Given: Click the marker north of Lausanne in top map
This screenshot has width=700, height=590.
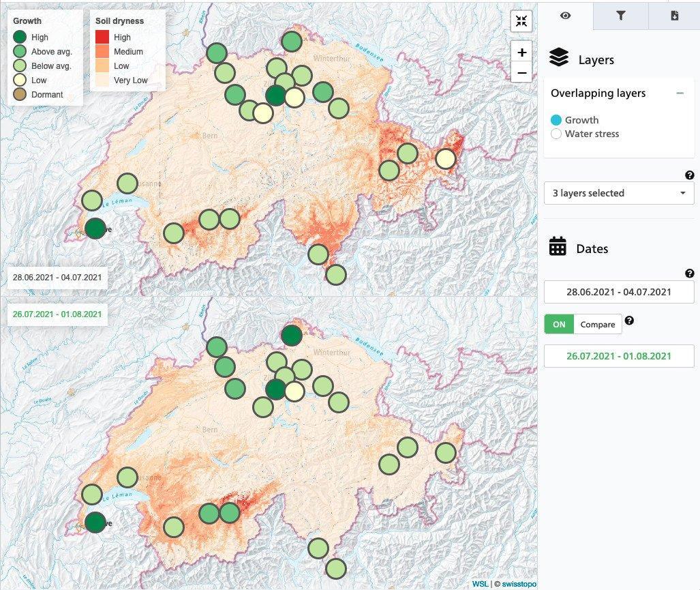Looking at the screenshot, I should pyautogui.click(x=127, y=183).
